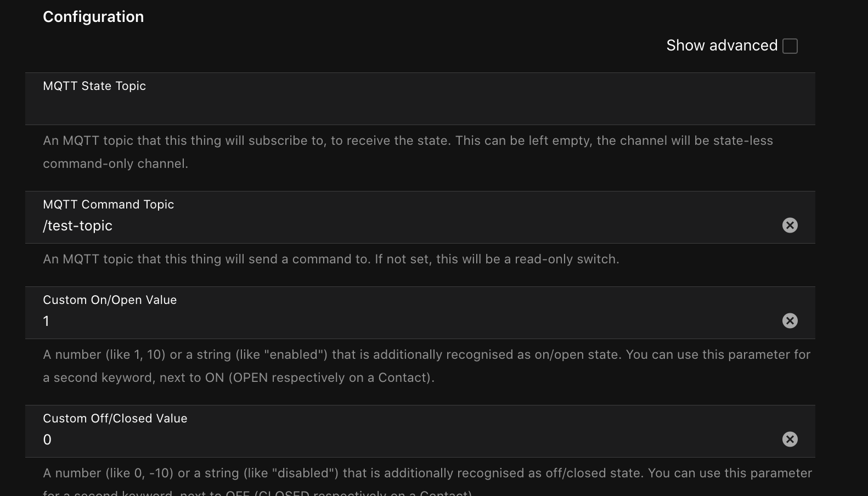Viewport: 868px width, 496px height.
Task: Check the box next to Show advanced
Action: 790,46
